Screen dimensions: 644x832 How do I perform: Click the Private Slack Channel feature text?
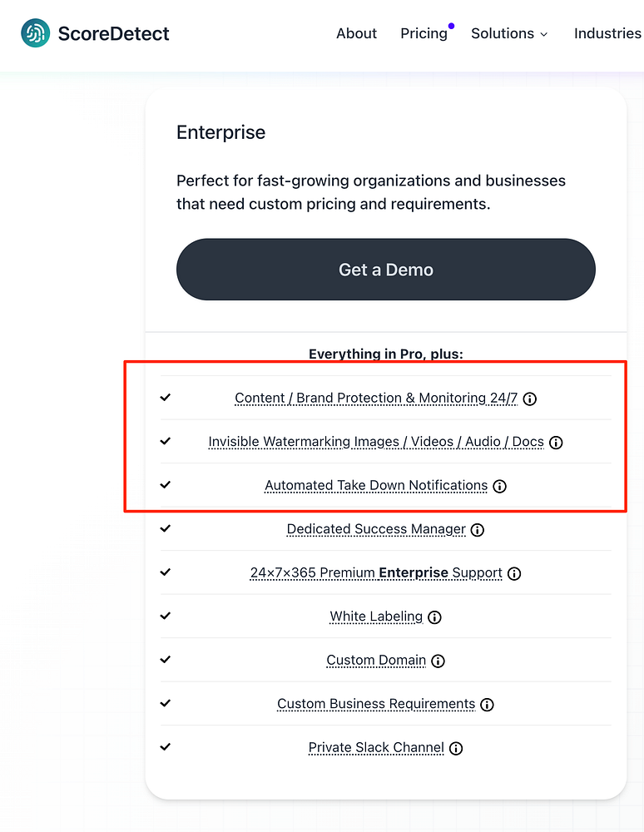[376, 747]
